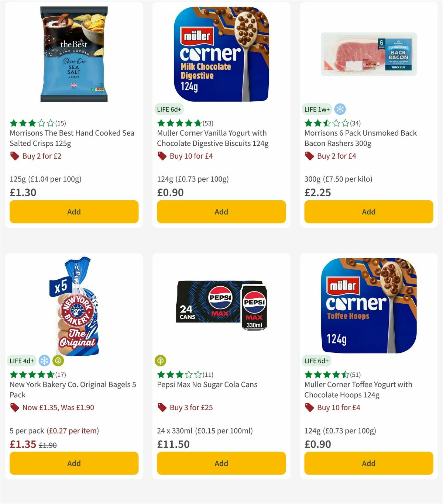The image size is (443, 504).
Task: Add Unsmoked Back Bacon Rashers to basket
Action: [x=368, y=212]
